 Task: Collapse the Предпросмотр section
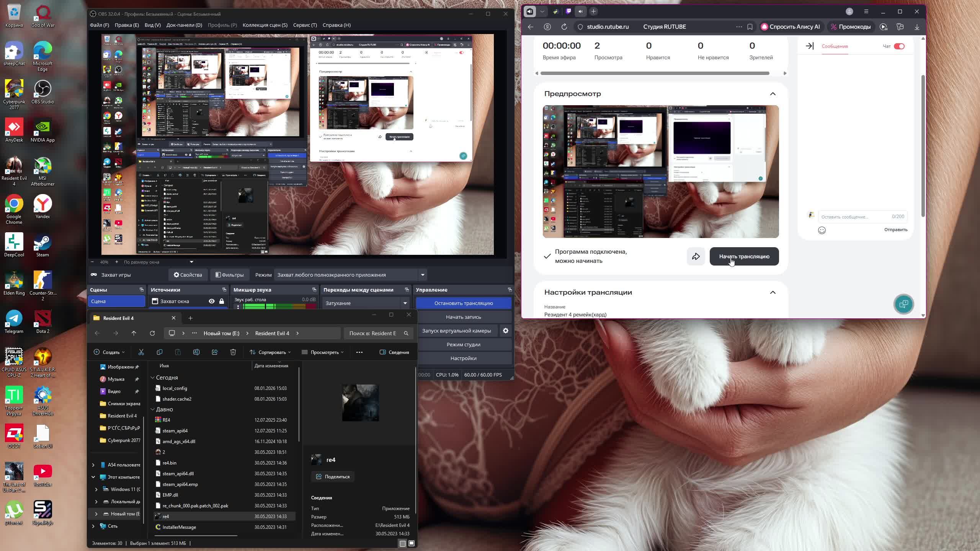pos(773,94)
